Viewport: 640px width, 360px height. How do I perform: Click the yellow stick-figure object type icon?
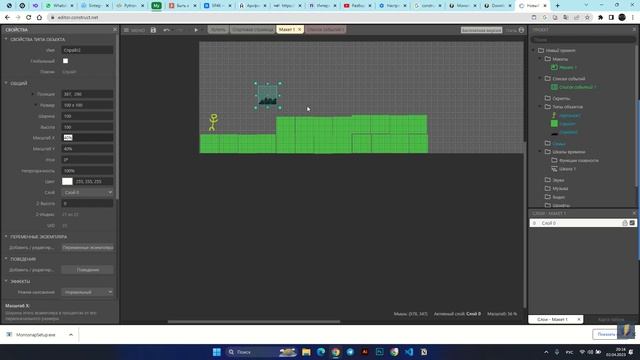pyautogui.click(x=554, y=116)
